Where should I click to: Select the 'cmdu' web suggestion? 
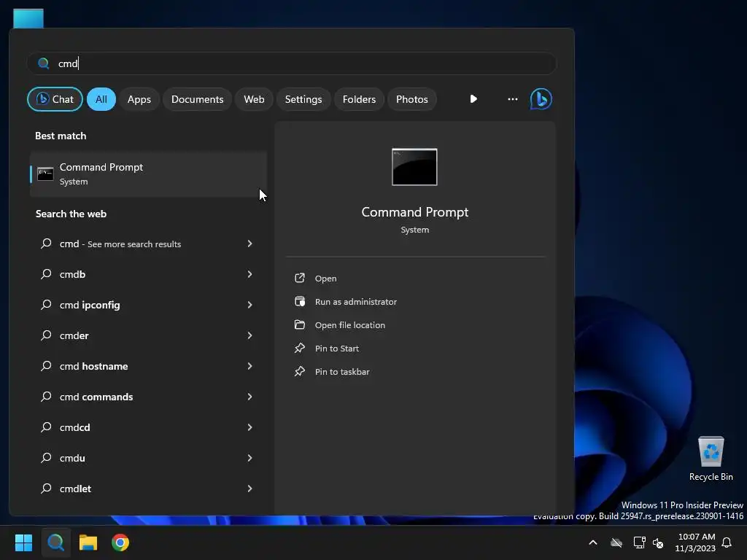[148, 458]
